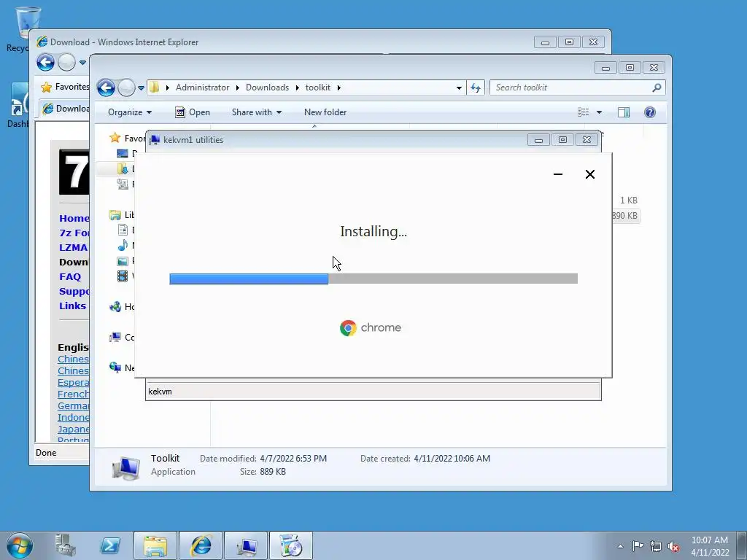747x560 pixels.
Task: Select the Music library icon
Action: point(123,246)
